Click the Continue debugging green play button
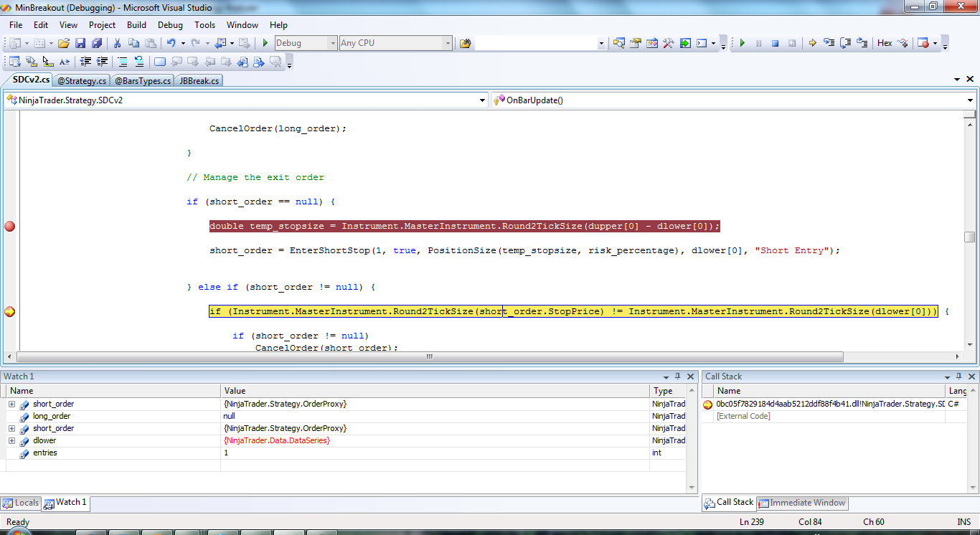The width and height of the screenshot is (980, 535). point(743,43)
